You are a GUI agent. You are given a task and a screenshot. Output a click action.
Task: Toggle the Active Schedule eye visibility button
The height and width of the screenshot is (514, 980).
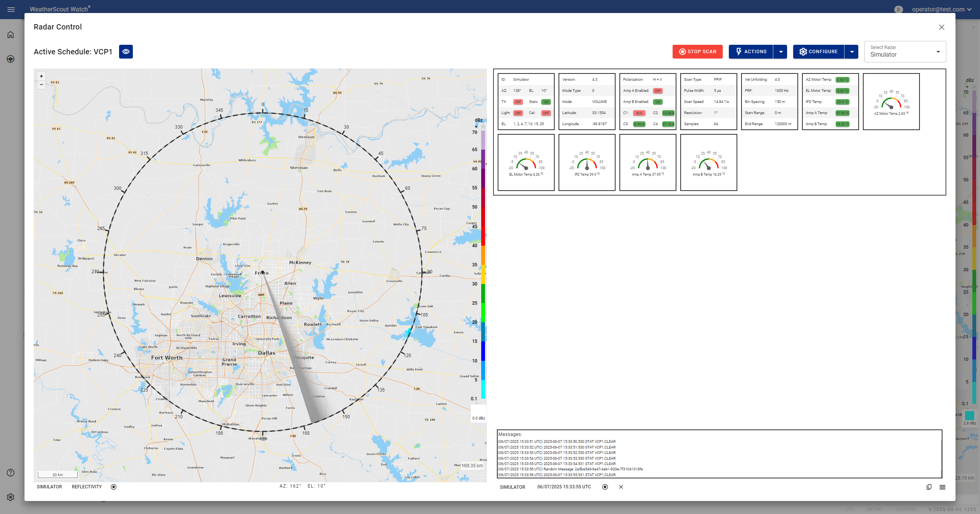click(x=126, y=52)
